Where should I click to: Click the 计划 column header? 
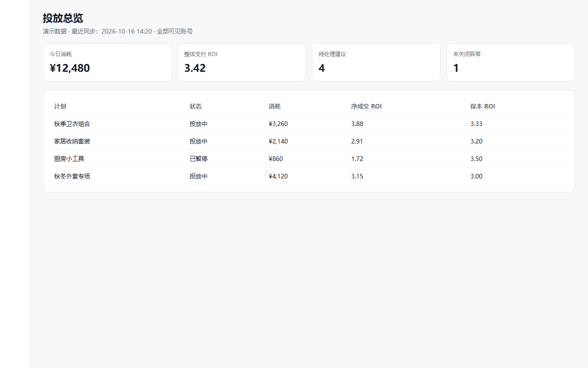tap(60, 106)
